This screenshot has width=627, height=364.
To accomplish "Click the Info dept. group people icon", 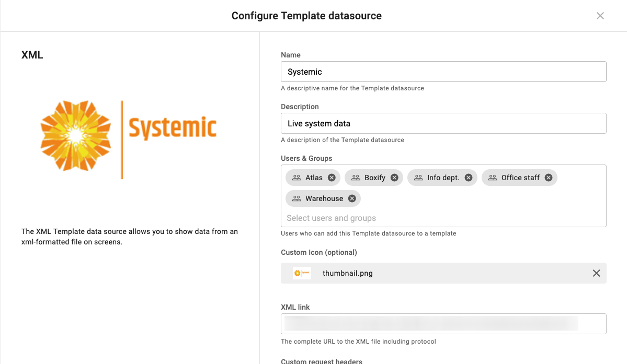I will click(418, 178).
